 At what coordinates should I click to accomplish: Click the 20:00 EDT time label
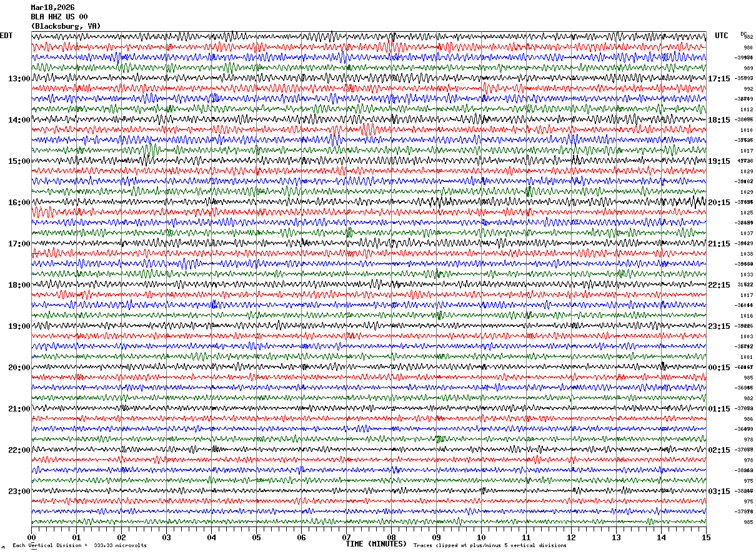19,368
